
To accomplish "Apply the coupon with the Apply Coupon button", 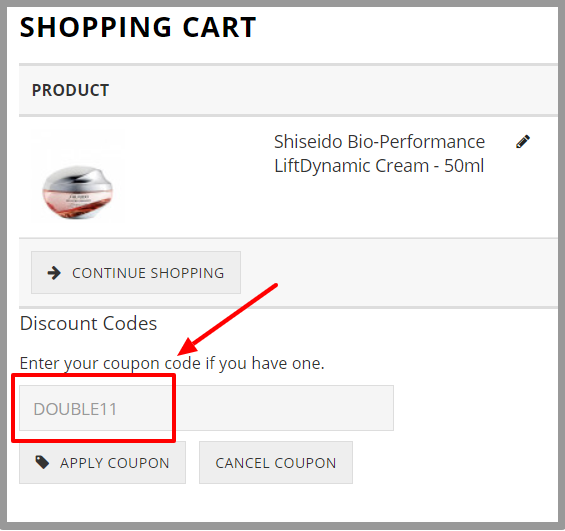I will click(x=102, y=463).
